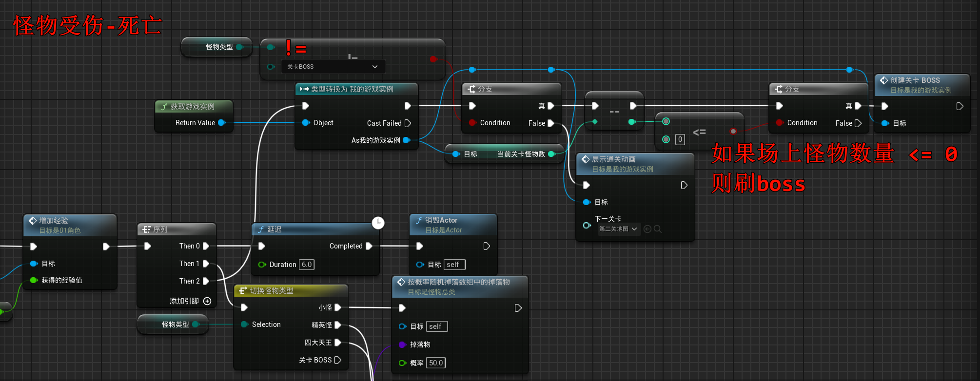Viewport: 980px width, 381px height.
Task: Click the Cast Failed execution pin
Action: [408, 123]
